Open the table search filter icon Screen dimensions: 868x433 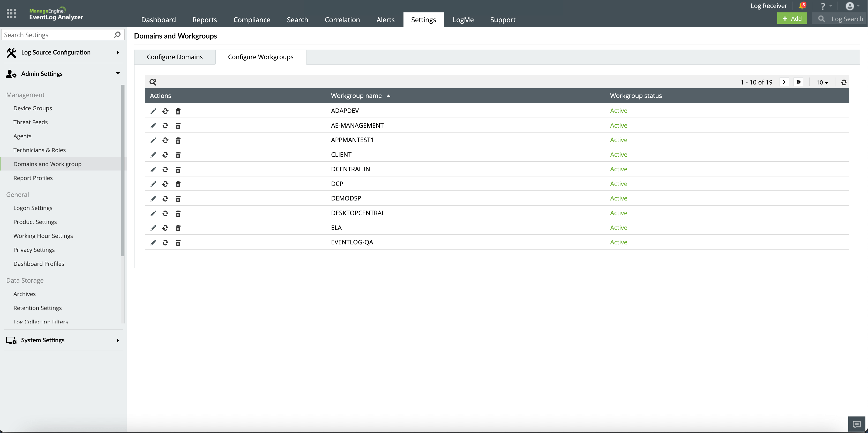(x=153, y=82)
